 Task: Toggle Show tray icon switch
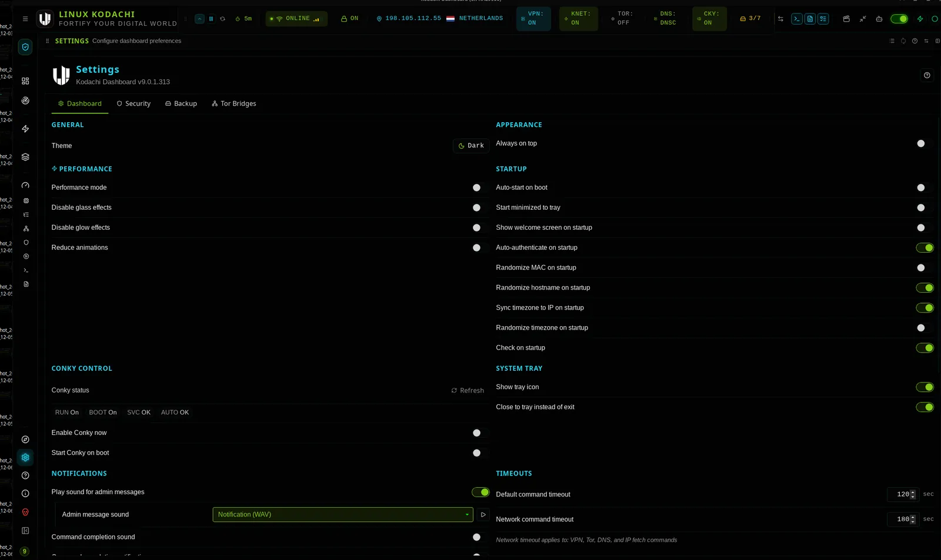coord(925,387)
